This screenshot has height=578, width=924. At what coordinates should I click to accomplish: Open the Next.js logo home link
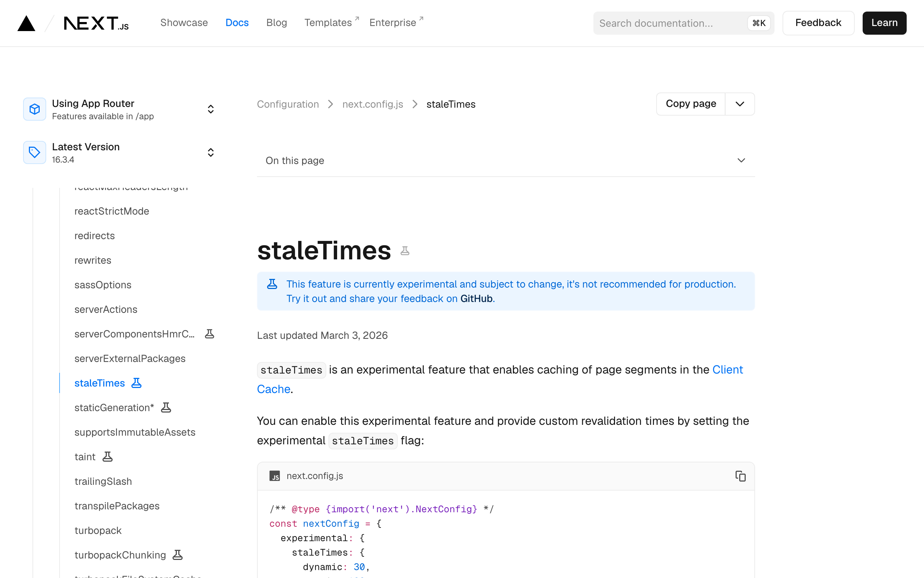click(96, 23)
